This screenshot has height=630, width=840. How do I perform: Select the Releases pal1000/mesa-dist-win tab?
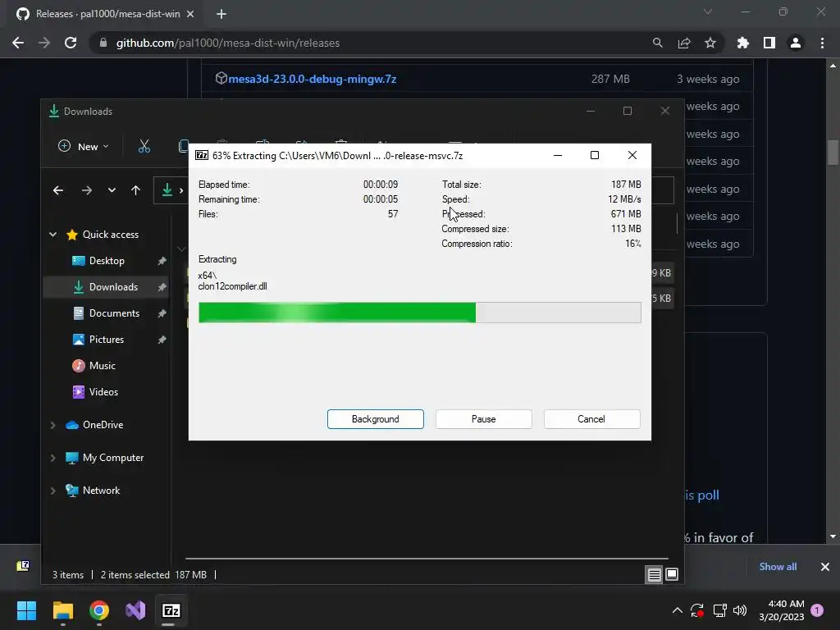click(x=107, y=14)
